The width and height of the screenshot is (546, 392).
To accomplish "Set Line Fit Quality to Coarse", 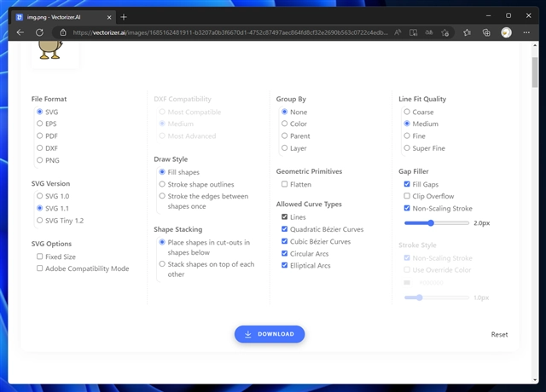I will click(x=407, y=112).
